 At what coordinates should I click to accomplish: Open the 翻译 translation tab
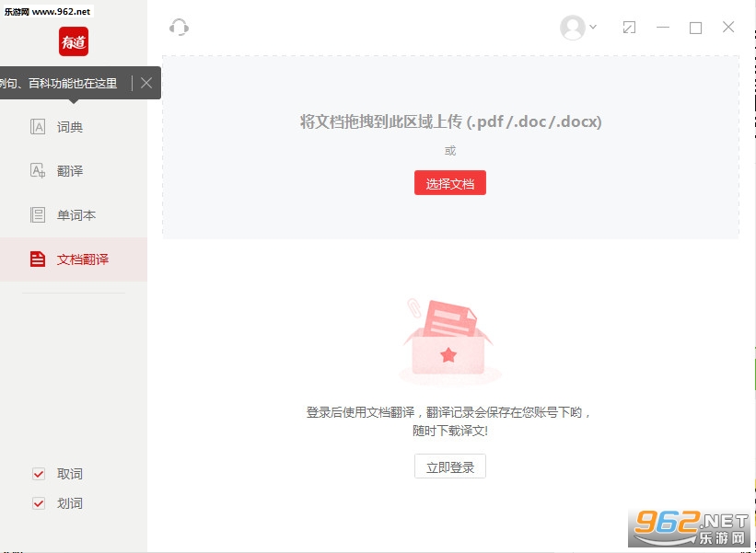pyautogui.click(x=74, y=171)
